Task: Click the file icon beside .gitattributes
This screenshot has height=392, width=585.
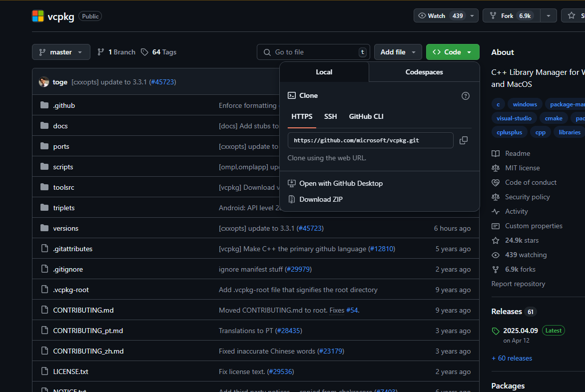Action: pyautogui.click(x=44, y=248)
